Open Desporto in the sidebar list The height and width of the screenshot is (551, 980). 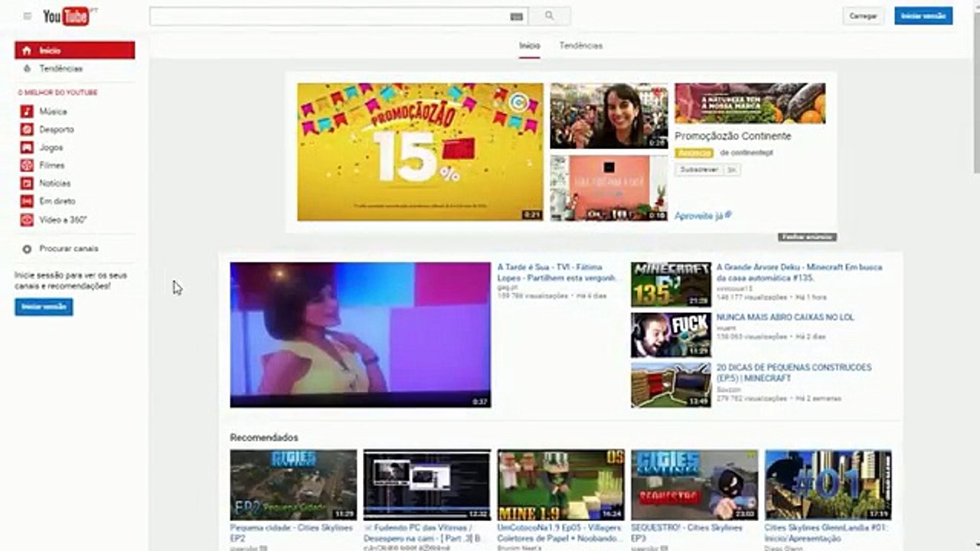[x=57, y=130]
